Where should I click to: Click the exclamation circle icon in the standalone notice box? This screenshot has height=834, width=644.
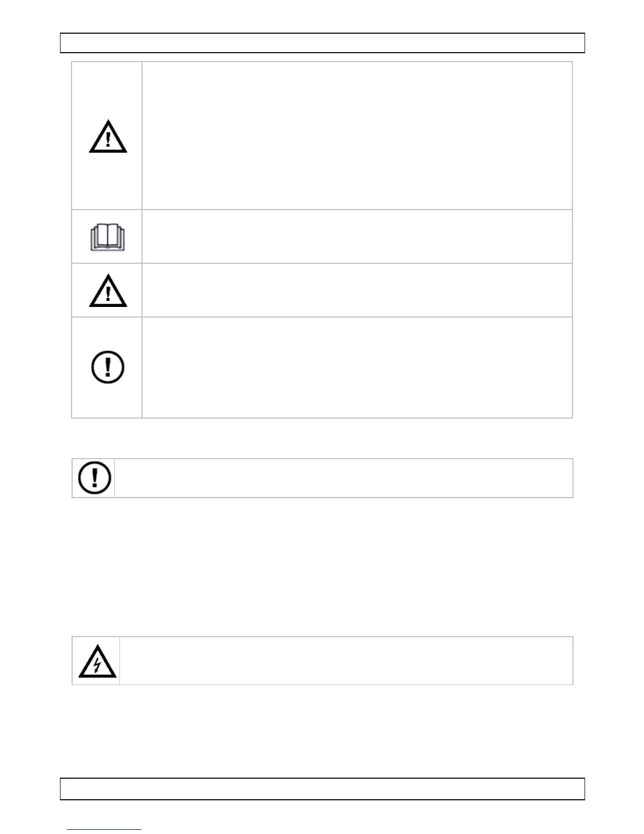[x=95, y=478]
